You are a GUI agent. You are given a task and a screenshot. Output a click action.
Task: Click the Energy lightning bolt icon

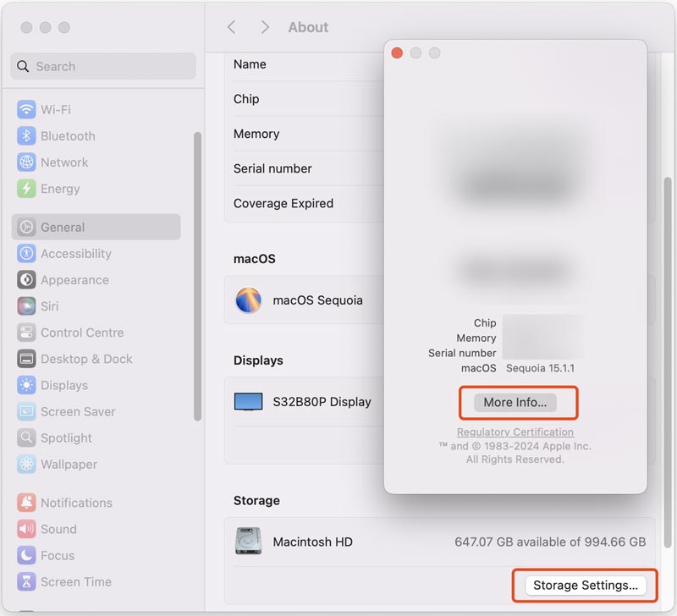click(x=26, y=189)
